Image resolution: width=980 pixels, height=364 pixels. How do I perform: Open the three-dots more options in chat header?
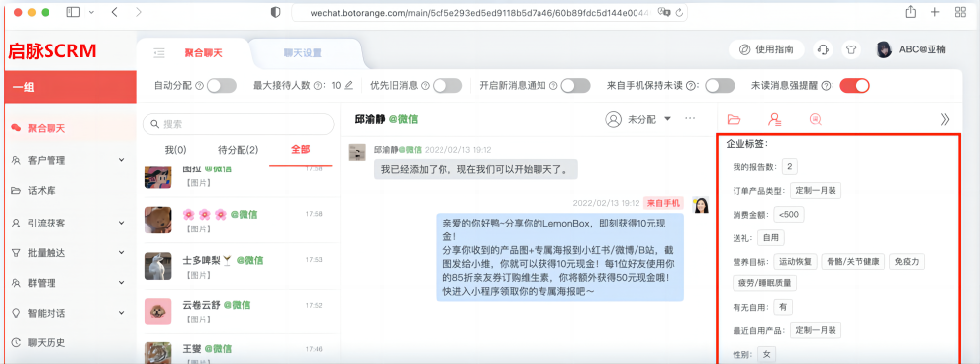690,118
